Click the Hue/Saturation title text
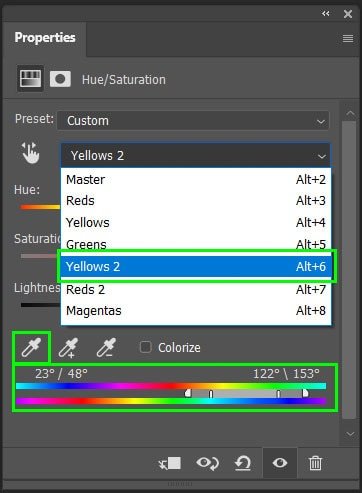This screenshot has height=493, width=362. [124, 80]
